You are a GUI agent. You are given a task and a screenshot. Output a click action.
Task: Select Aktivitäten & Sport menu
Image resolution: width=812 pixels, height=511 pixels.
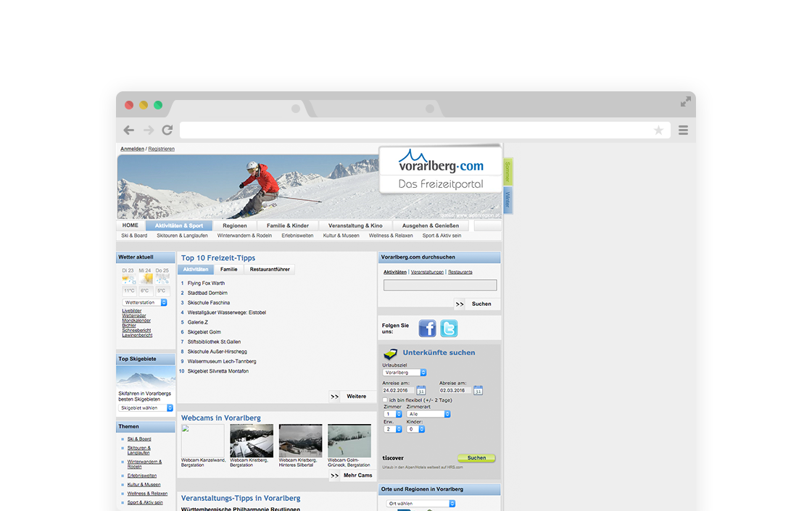pyautogui.click(x=179, y=225)
